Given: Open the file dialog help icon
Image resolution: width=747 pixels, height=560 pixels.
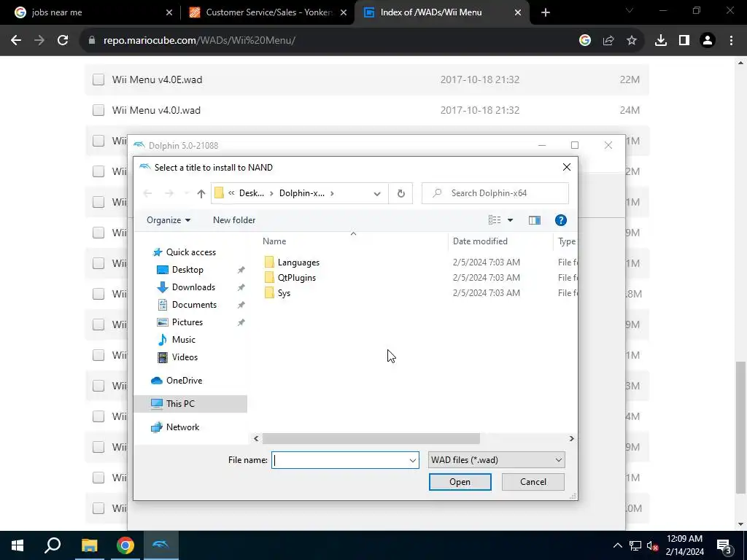Looking at the screenshot, I should point(561,220).
